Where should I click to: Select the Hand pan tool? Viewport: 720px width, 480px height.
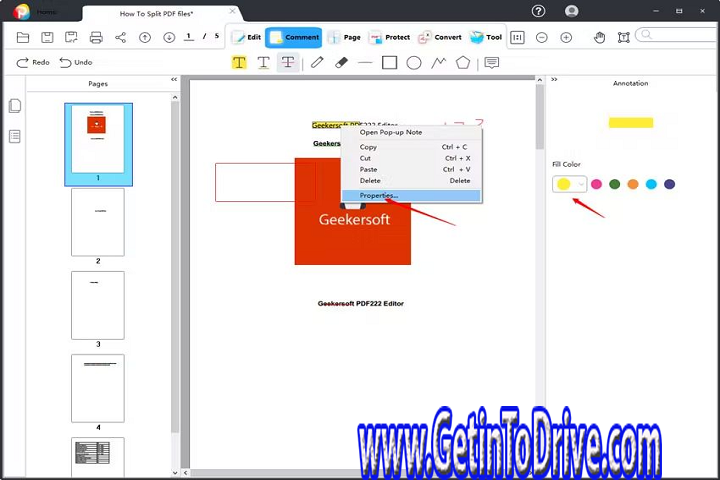(x=599, y=37)
